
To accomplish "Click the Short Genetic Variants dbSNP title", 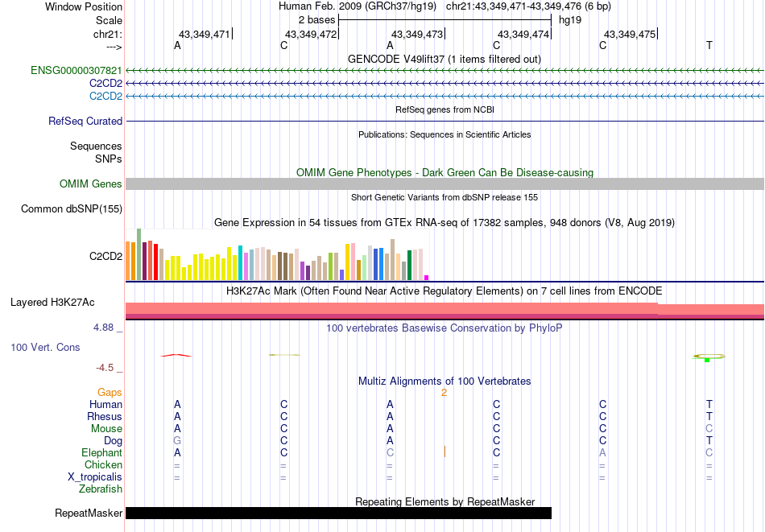I will [445, 197].
